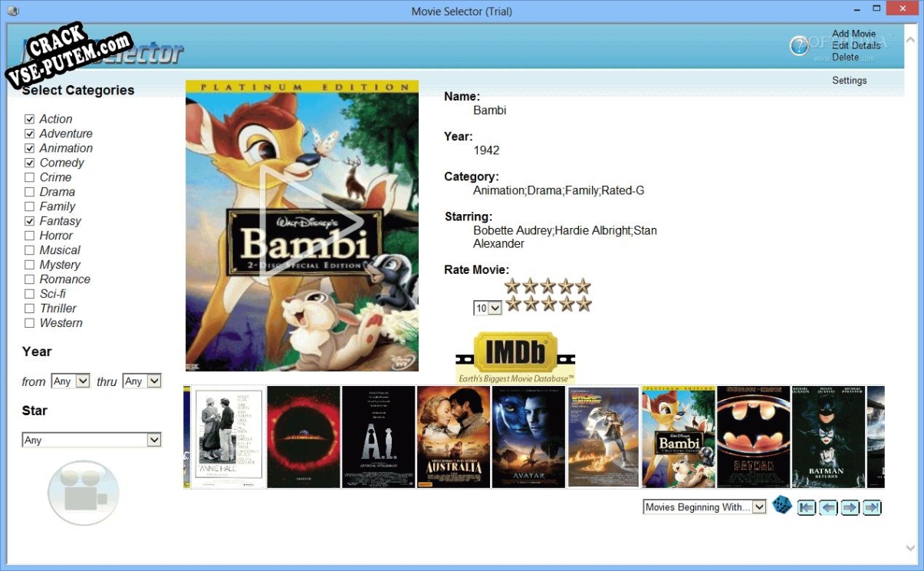The image size is (924, 571).
Task: Click the first star in the top rating row
Action: coord(512,286)
